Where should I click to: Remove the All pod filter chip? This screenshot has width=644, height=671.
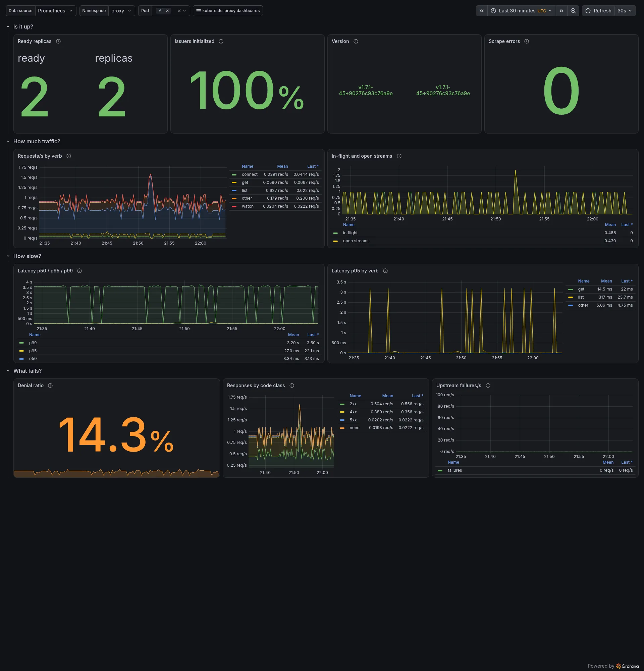coord(167,11)
